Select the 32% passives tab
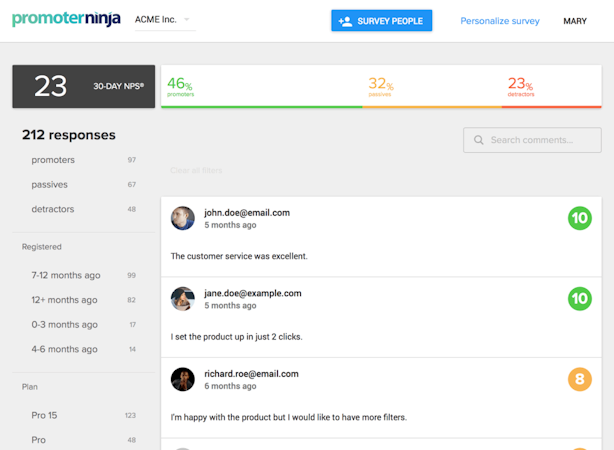The width and height of the screenshot is (614, 450). [431, 86]
